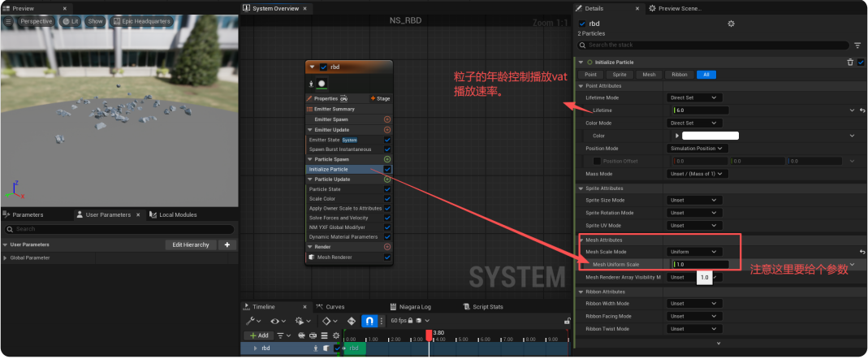Click the trash icon for Initialize Particle
Screen dimensions: 868x359
[x=849, y=62]
